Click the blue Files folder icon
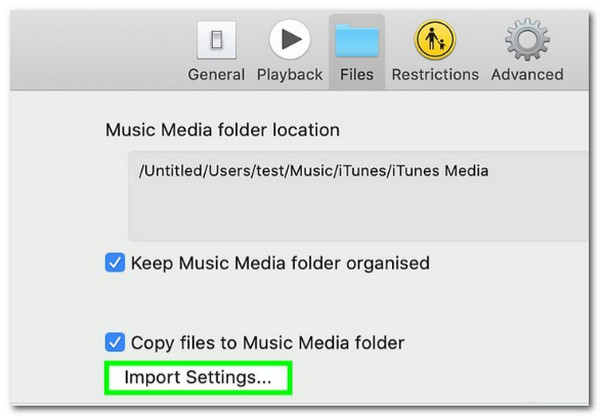This screenshot has width=600, height=417. pos(357,41)
